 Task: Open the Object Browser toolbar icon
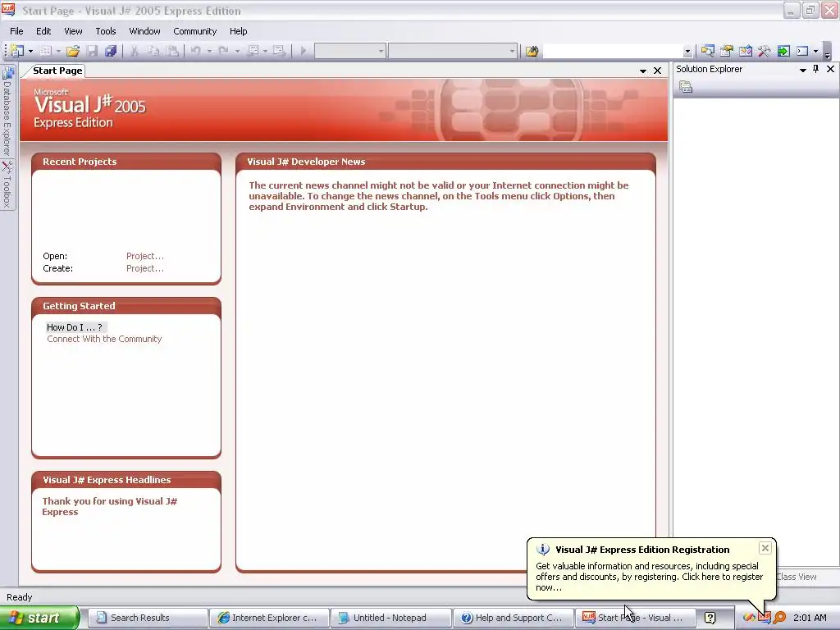click(745, 51)
